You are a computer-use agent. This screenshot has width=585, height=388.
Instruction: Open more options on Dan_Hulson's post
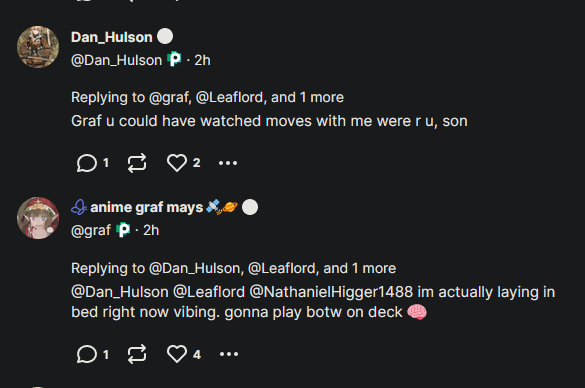[x=228, y=163]
